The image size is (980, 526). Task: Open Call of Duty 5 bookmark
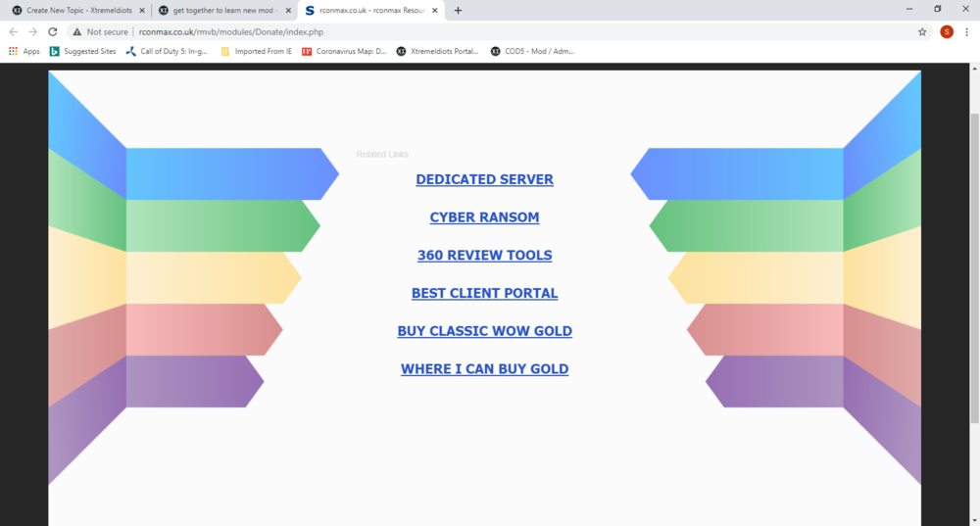point(169,51)
